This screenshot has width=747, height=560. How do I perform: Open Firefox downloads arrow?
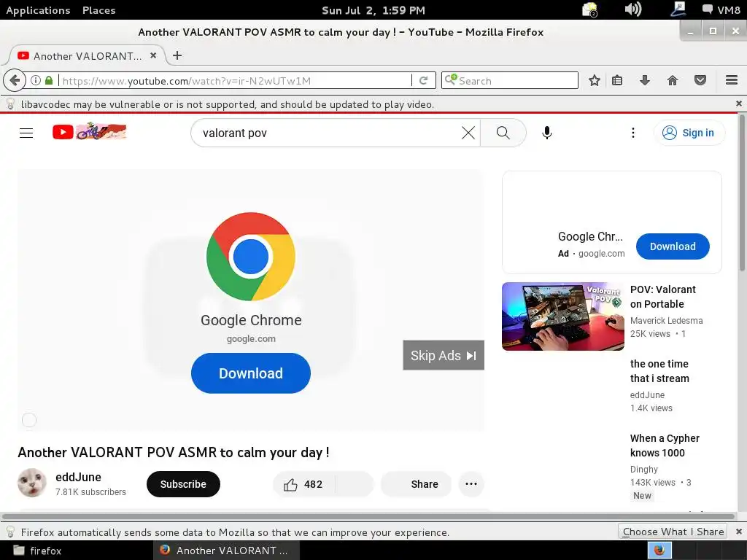coord(645,80)
